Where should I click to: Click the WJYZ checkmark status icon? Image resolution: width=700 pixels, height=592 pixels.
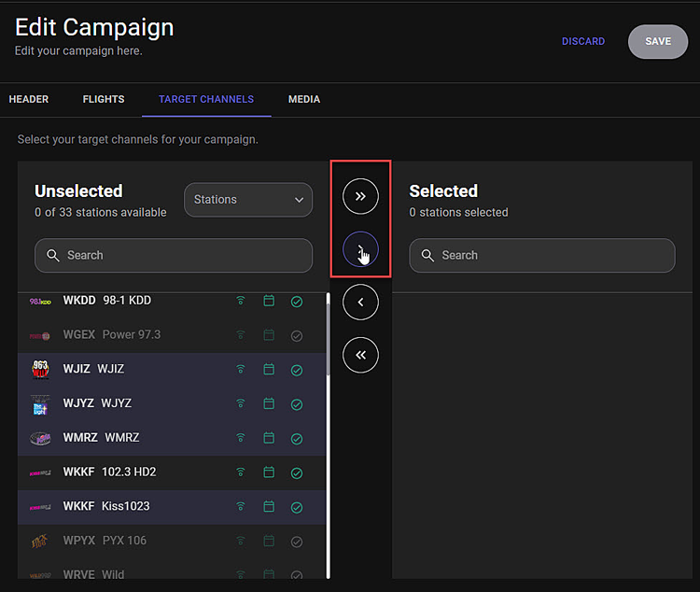pos(297,405)
